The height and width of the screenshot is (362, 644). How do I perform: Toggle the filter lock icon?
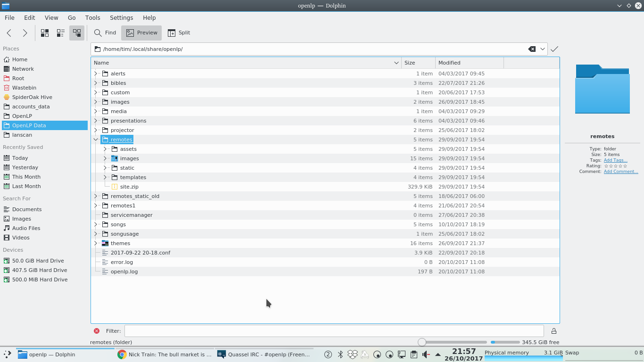click(554, 331)
